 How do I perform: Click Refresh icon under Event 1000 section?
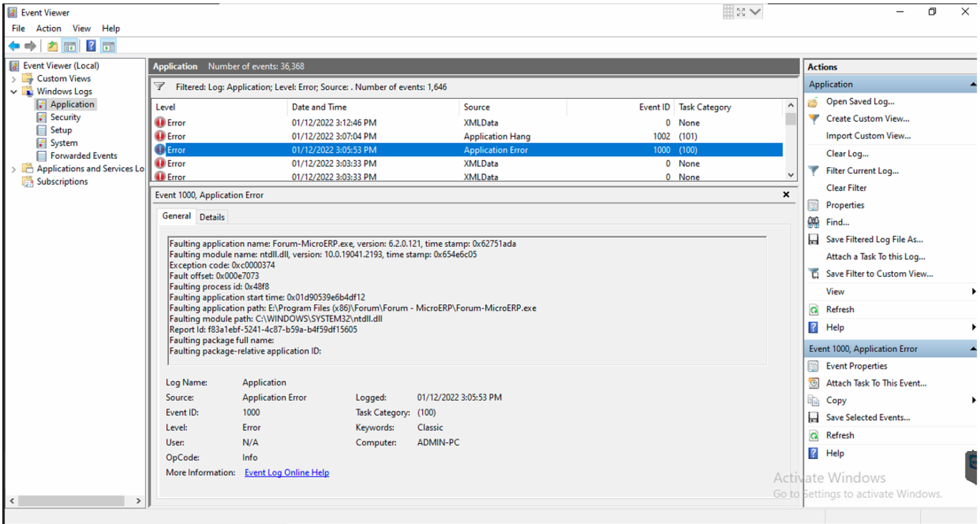point(813,435)
